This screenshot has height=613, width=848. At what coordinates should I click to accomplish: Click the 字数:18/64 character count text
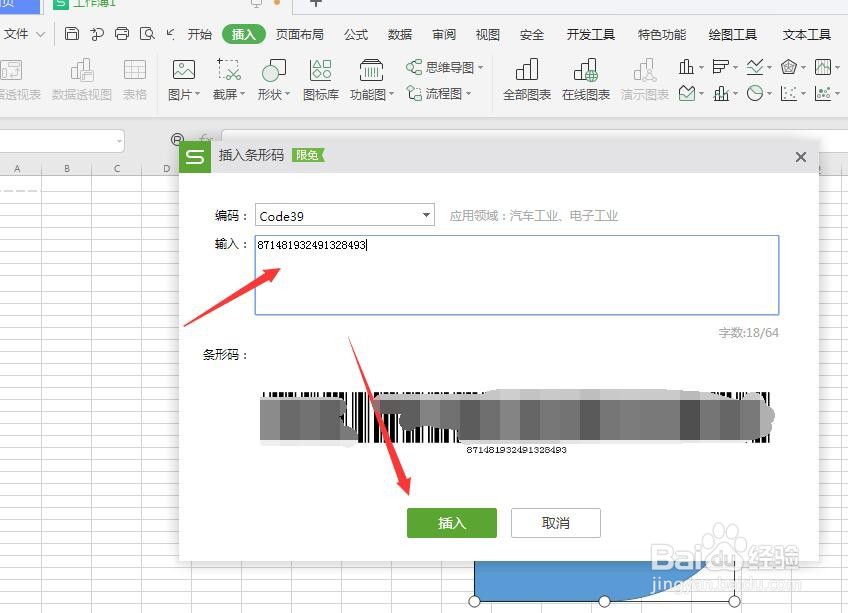748,333
